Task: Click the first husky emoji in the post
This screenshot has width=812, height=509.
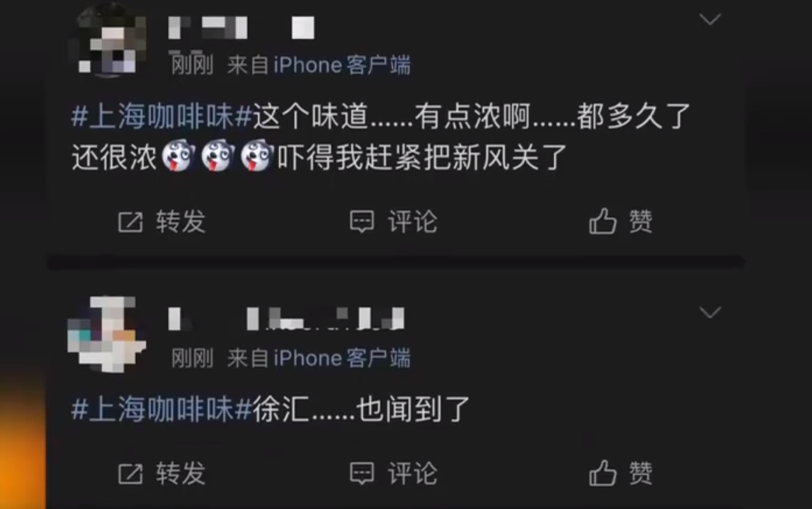Action: [x=179, y=156]
